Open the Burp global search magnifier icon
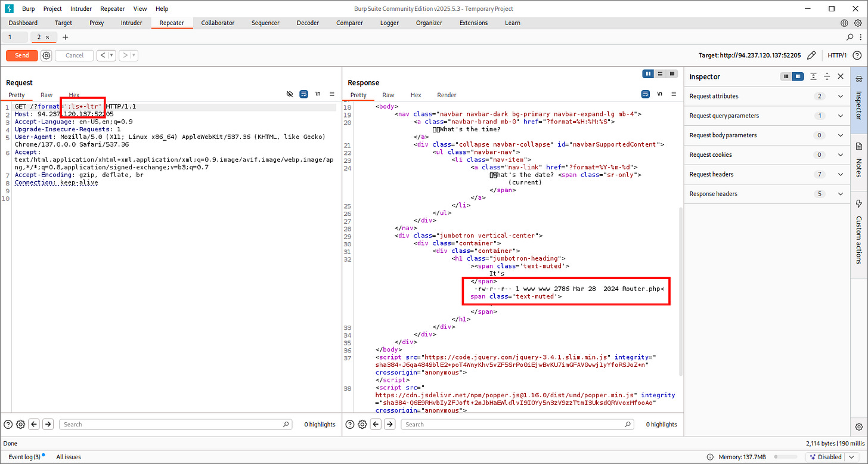This screenshot has width=868, height=464. pyautogui.click(x=850, y=37)
